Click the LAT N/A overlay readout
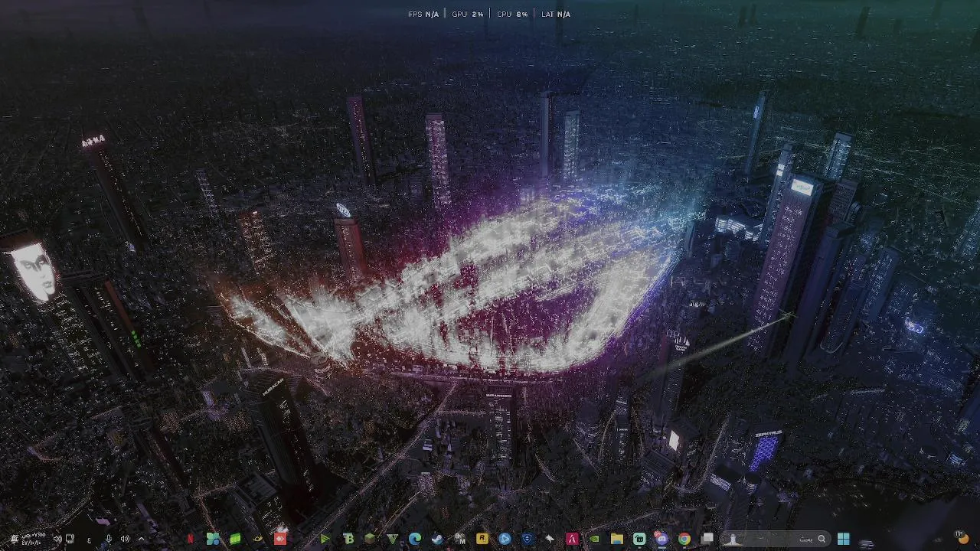Image resolution: width=980 pixels, height=551 pixels. point(556,14)
